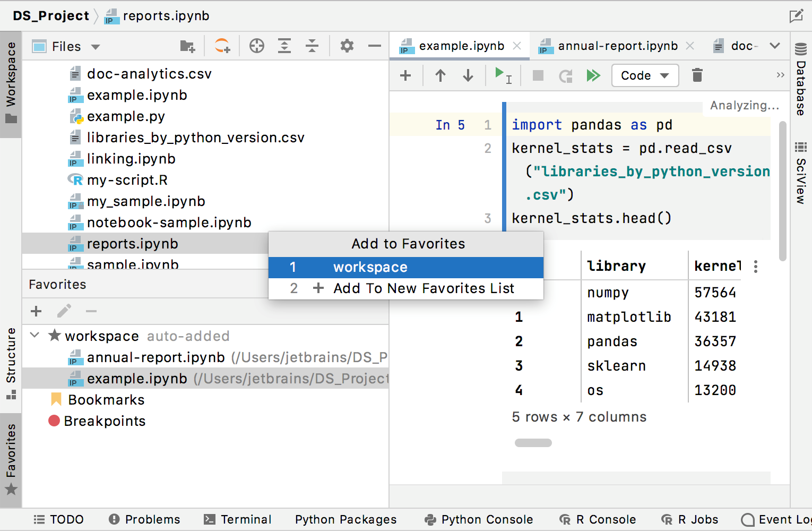Open the R Console
This screenshot has width=812, height=531.
tap(598, 519)
